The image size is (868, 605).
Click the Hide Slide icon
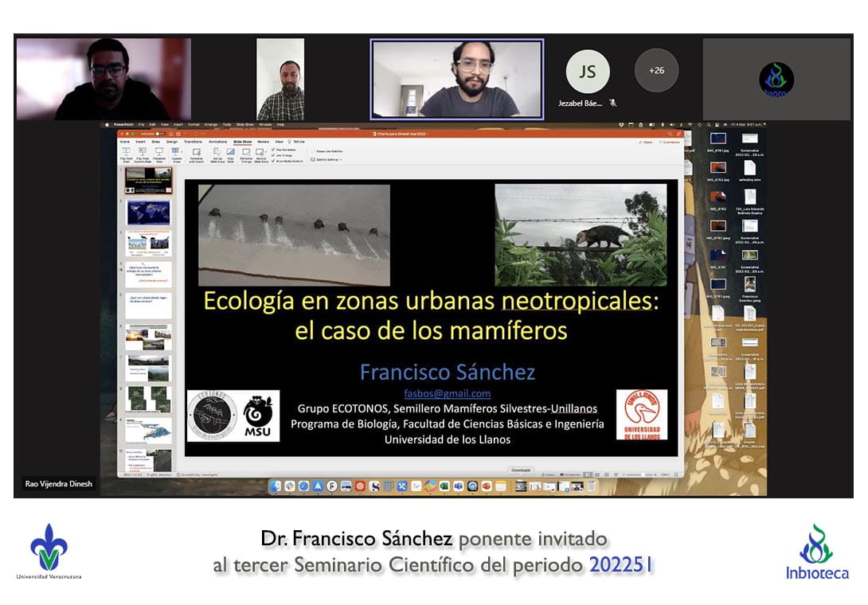[x=230, y=152]
